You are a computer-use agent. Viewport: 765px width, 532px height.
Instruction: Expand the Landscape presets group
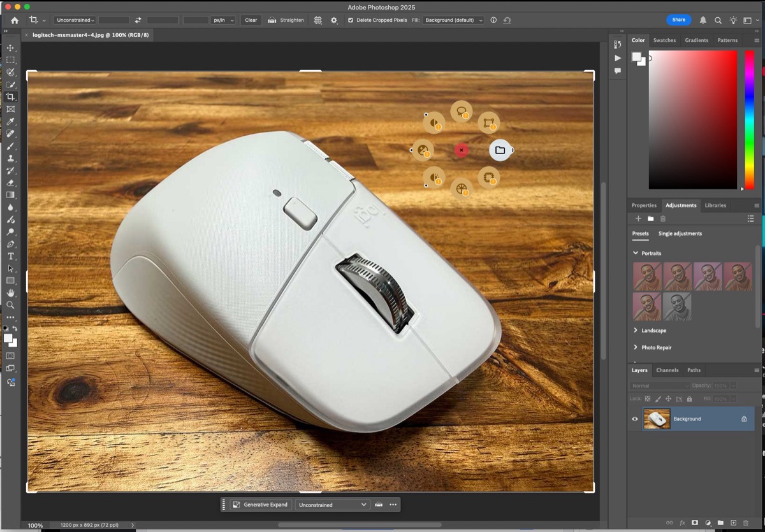[636, 330]
